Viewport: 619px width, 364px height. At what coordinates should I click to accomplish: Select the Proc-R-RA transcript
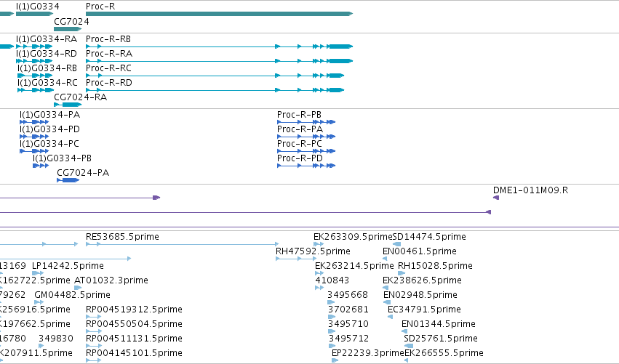coord(219,61)
